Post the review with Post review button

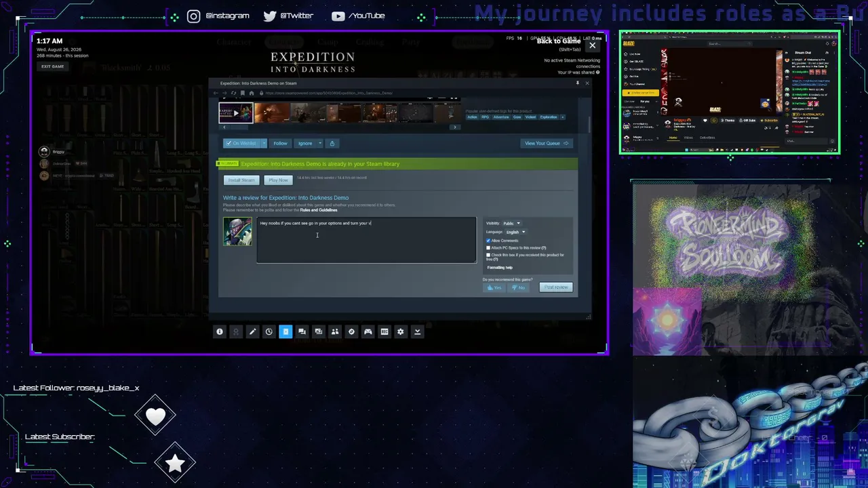coord(556,287)
